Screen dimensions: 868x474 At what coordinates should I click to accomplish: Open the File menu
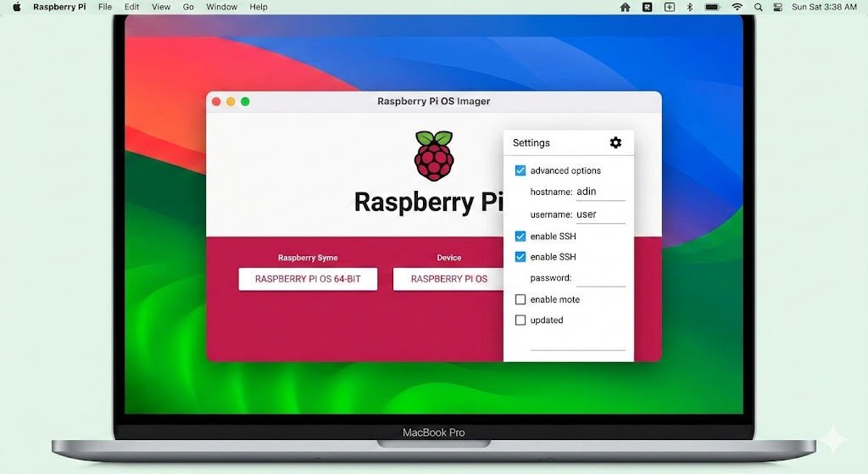click(x=105, y=7)
